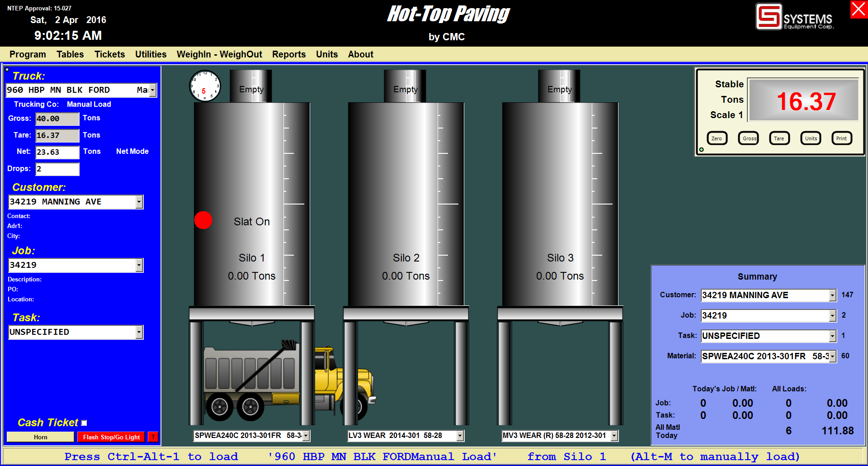
Task: Open the Units menu
Action: [x=327, y=54]
